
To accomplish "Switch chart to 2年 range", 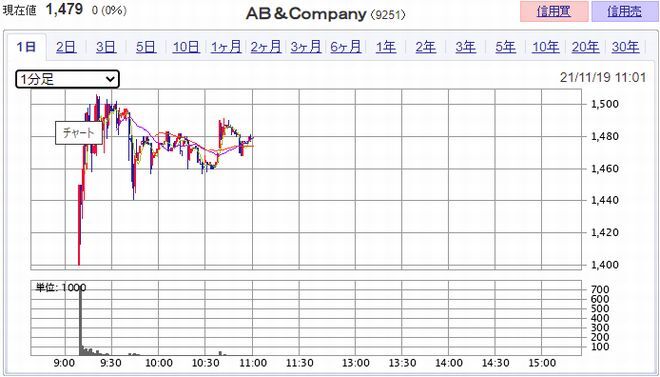I will tap(426, 47).
